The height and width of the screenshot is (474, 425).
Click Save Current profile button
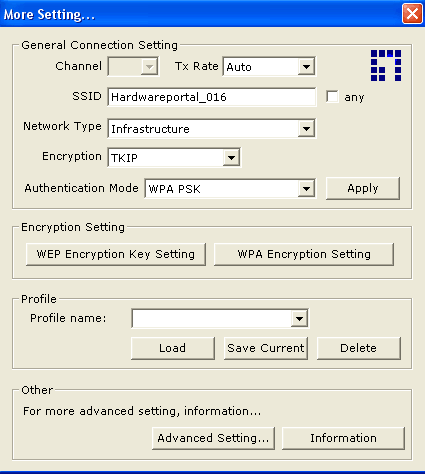[266, 348]
